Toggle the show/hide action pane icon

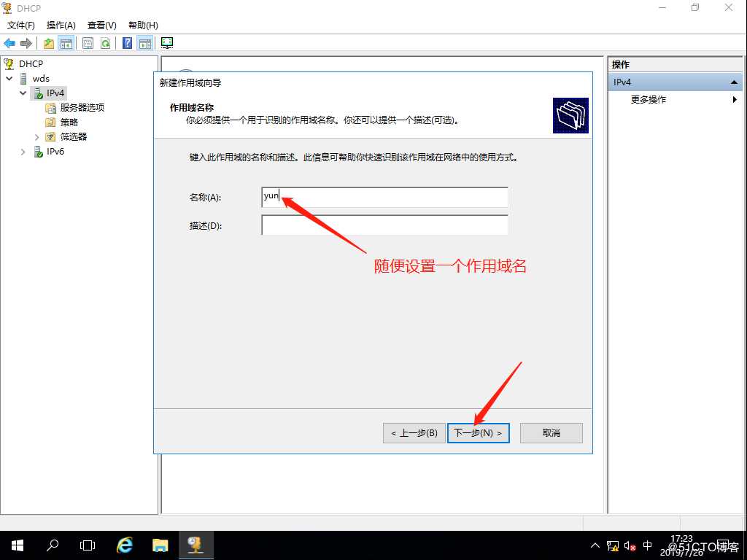[145, 43]
